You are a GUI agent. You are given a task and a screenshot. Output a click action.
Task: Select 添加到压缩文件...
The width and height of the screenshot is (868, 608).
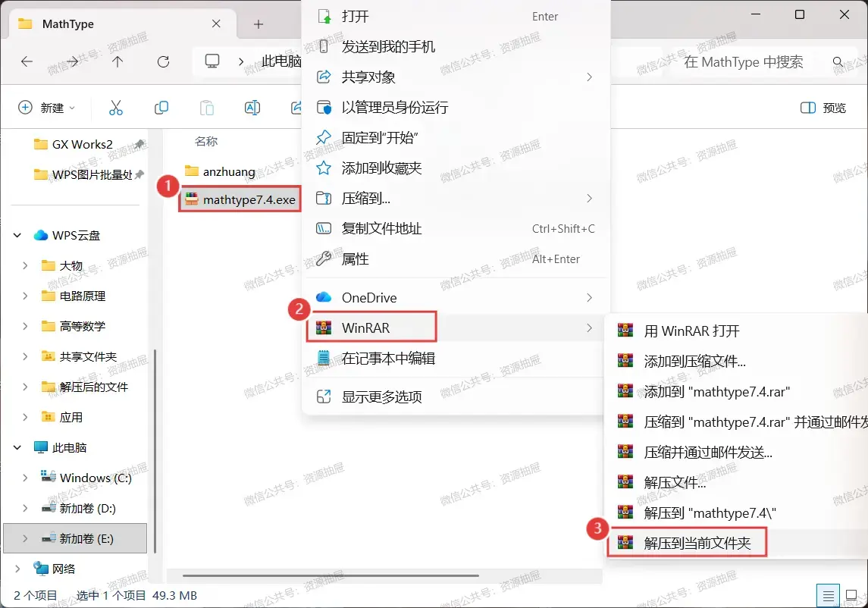click(738, 362)
